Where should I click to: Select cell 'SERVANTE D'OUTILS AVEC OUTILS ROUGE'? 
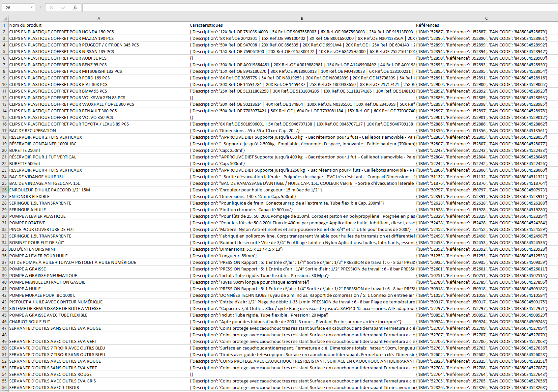click(x=99, y=374)
